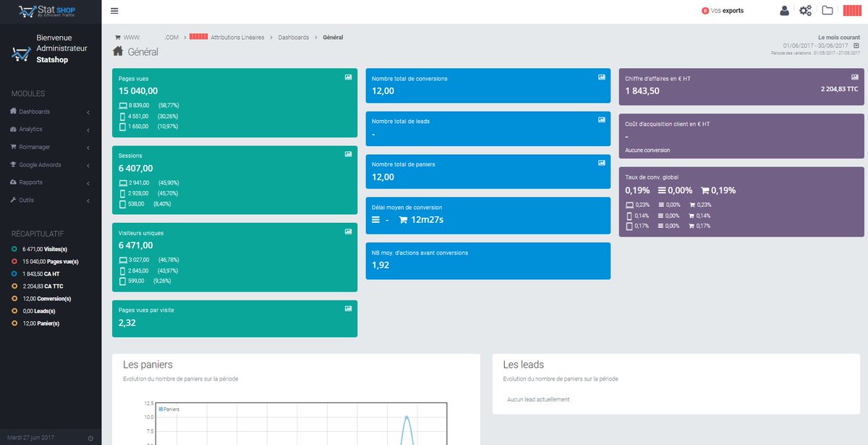
Task: Click Dashboards in the breadcrumb
Action: tap(294, 37)
